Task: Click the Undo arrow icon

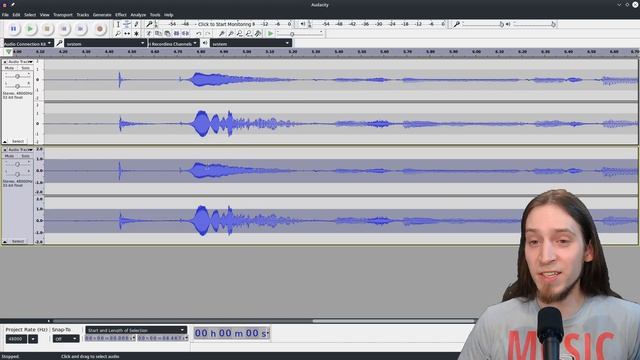Action: [198, 33]
